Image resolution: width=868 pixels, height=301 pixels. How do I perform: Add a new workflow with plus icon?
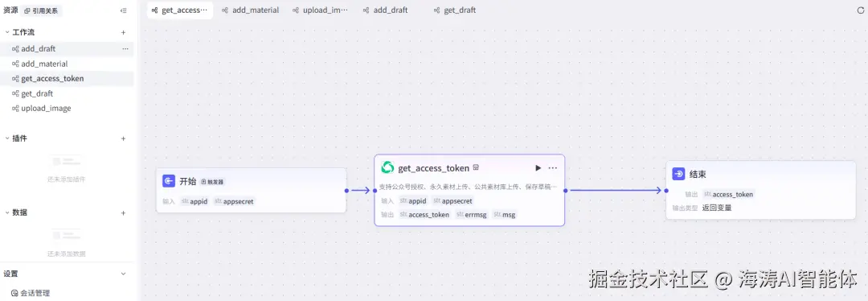point(124,33)
